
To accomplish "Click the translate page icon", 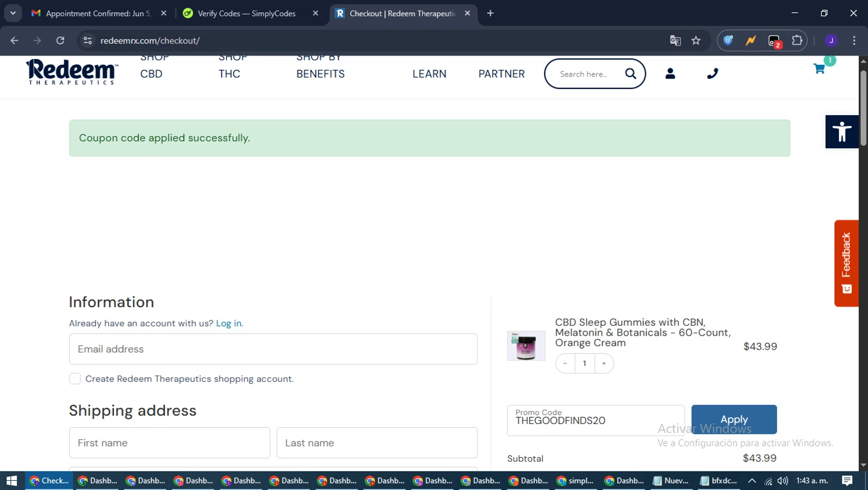I will point(675,40).
